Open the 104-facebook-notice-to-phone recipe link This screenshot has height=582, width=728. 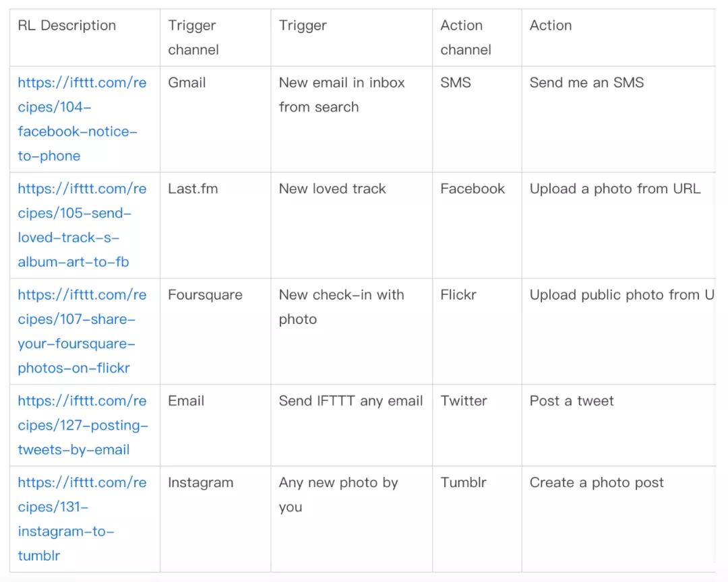[82, 119]
